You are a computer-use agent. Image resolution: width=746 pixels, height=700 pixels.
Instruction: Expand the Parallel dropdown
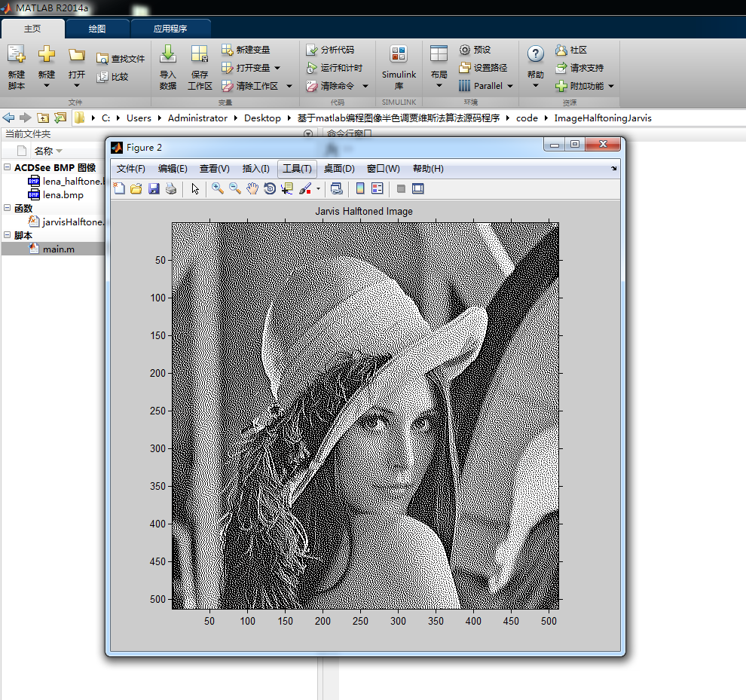point(510,86)
